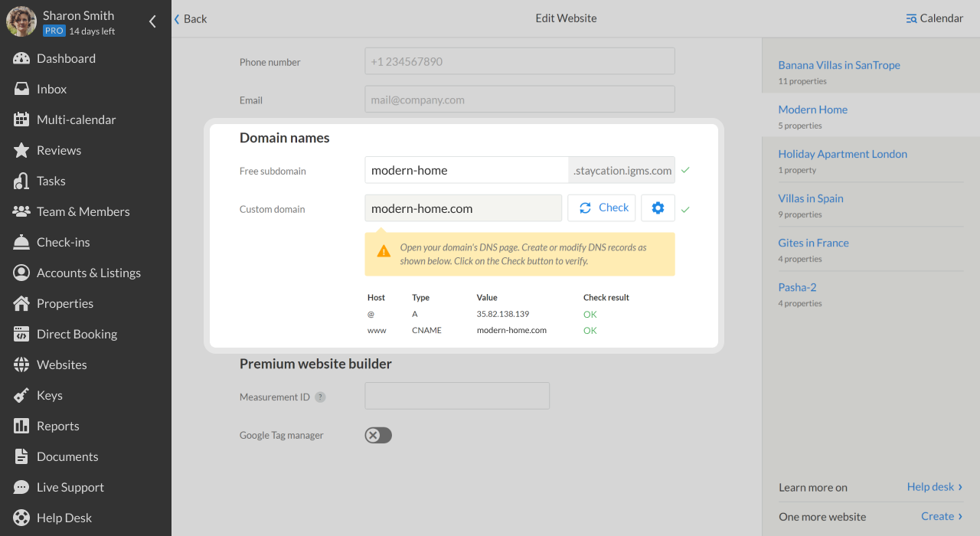Toggle the Google Tag manager switch
The image size is (980, 536).
(x=378, y=435)
